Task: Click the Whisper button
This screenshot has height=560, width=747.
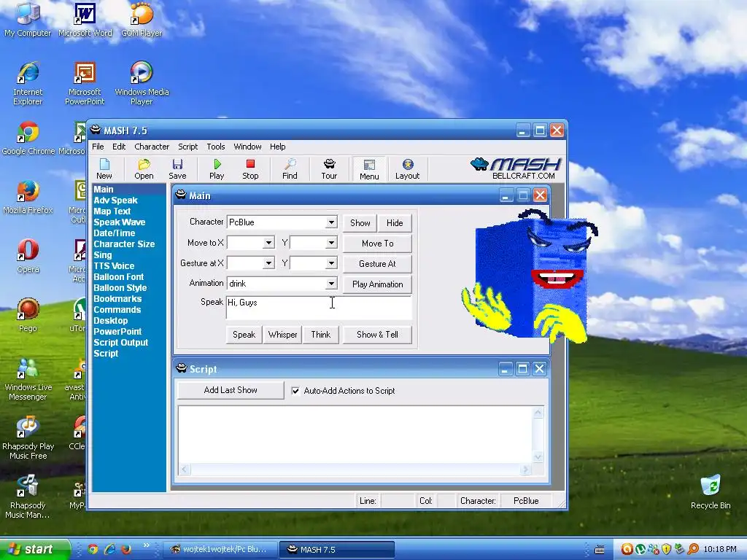Action: tap(282, 335)
